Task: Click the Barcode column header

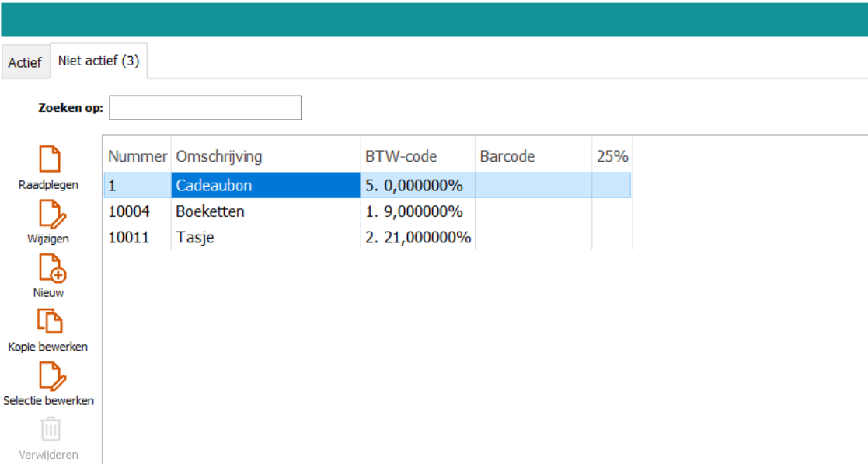Action: [507, 156]
